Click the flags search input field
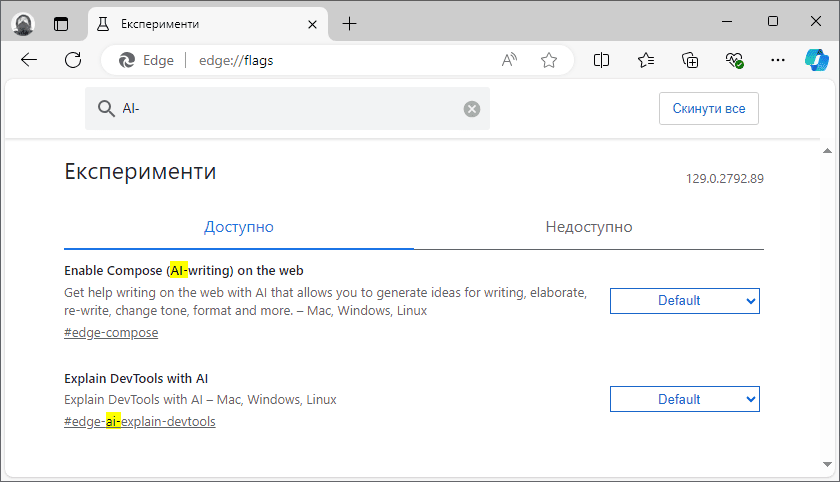The width and height of the screenshot is (840, 482). [287, 109]
